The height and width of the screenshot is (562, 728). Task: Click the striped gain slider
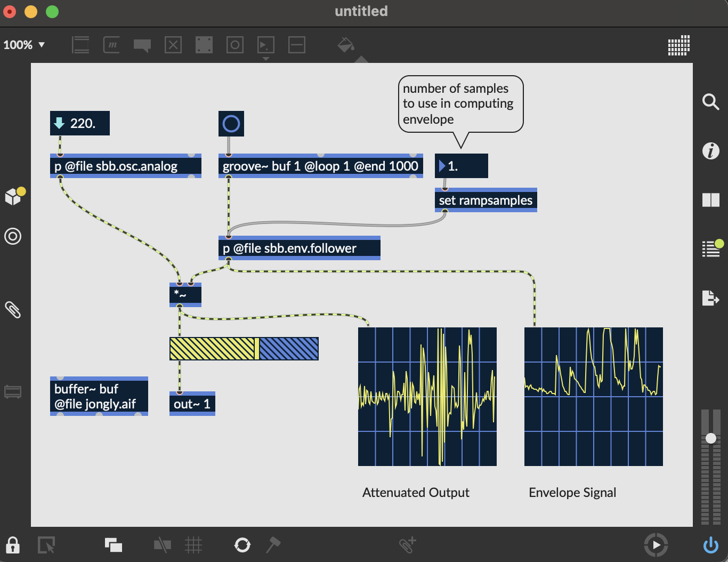coord(244,349)
